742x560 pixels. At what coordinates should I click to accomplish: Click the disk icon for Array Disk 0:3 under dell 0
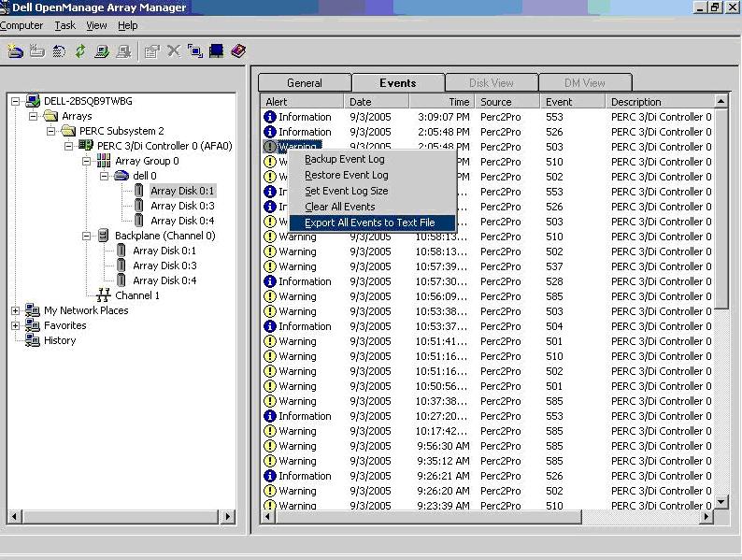coord(138,206)
